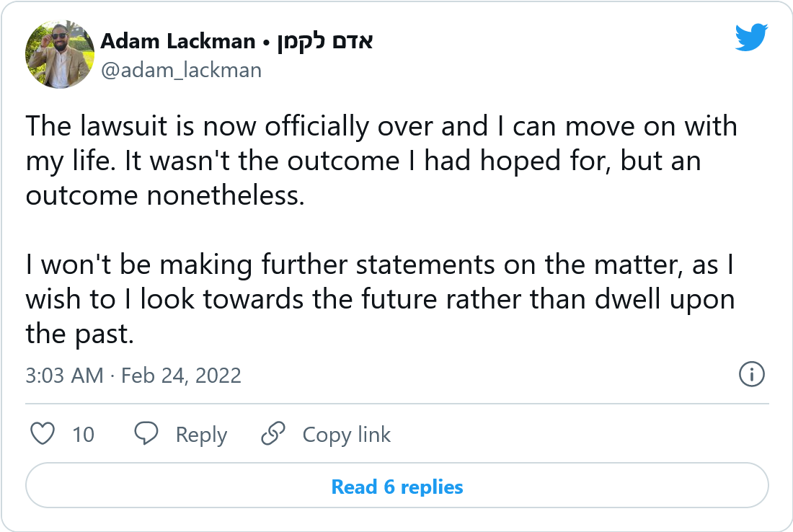
Task: Click the chain link icon
Action: pos(273,434)
